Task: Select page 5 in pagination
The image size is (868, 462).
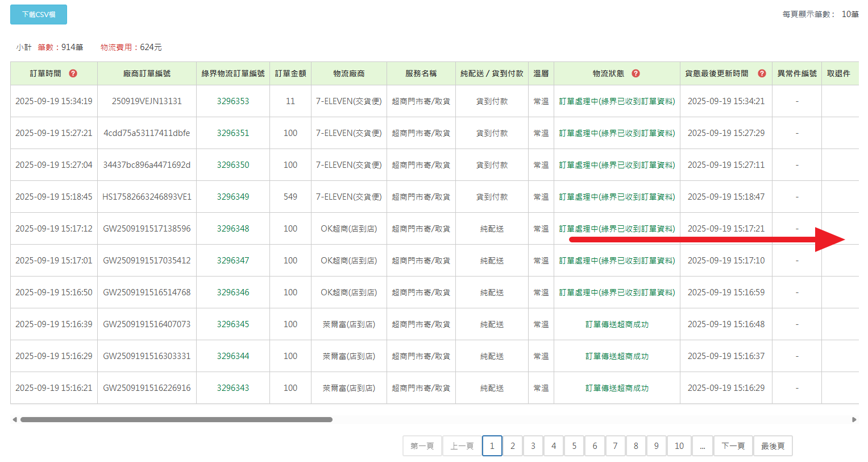Action: (574, 446)
